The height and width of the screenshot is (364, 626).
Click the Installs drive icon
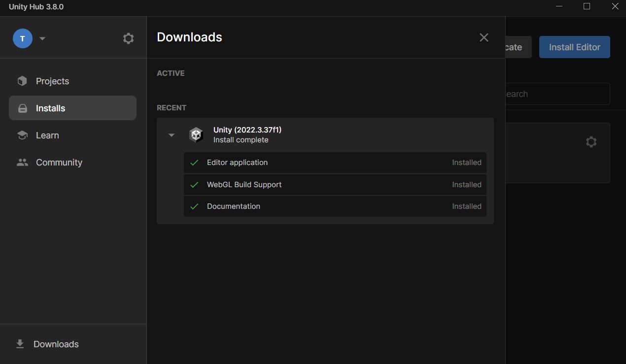(23, 108)
